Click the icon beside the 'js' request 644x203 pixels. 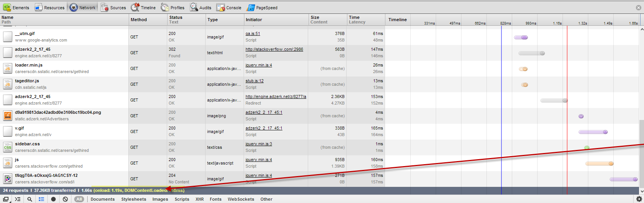coord(8,163)
